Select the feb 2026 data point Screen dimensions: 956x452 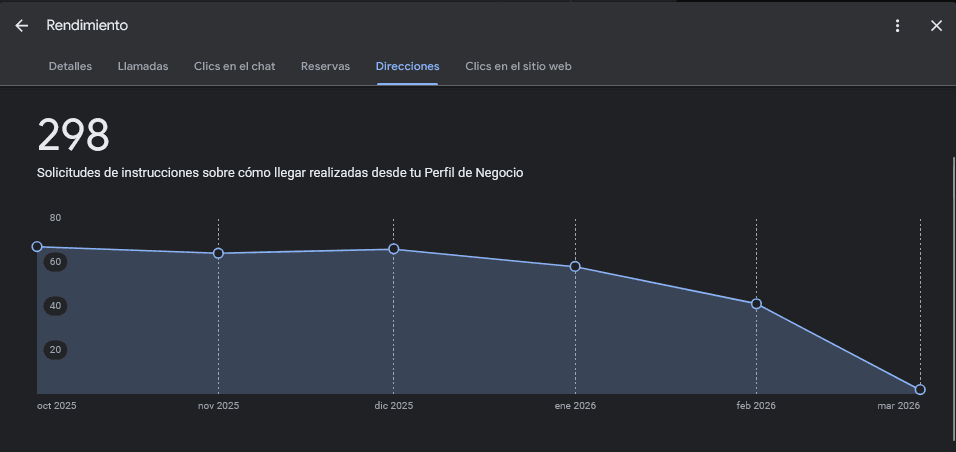757,304
